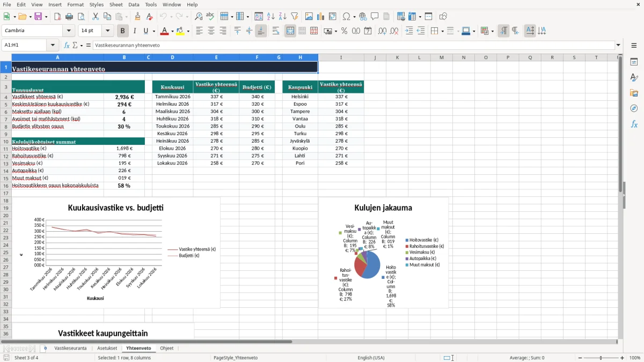Insert a chart from the toolbar
This screenshot has width=644, height=362.
coord(321,17)
